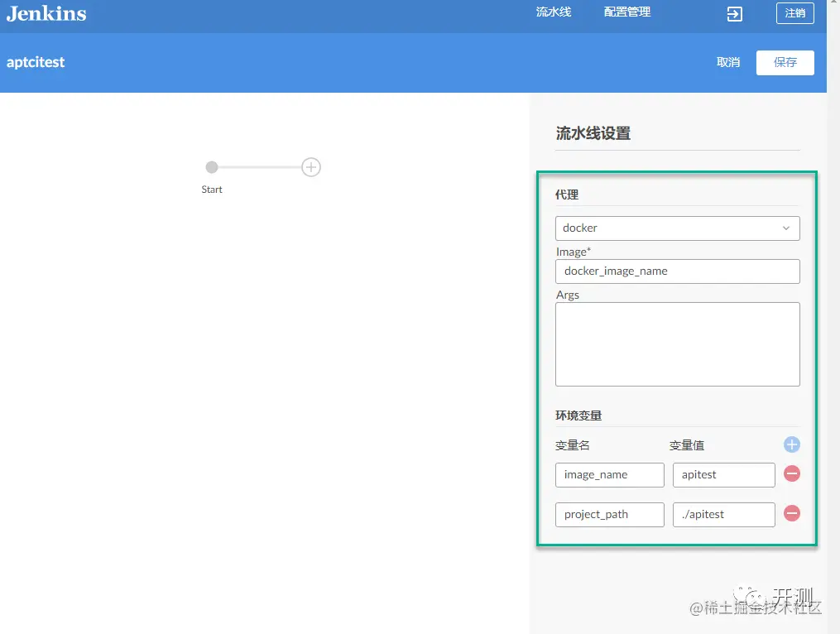This screenshot has height=634, width=840.
Task: Click the 变量值 column header
Action: coord(686,445)
